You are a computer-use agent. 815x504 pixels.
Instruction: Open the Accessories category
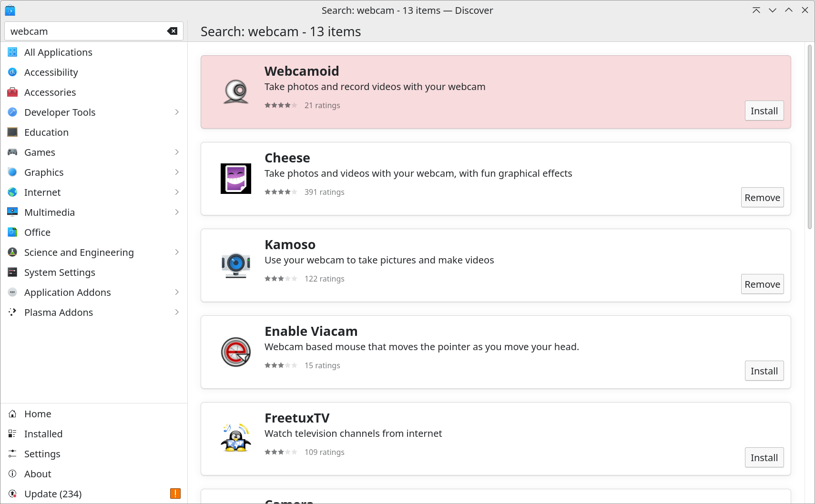pos(94,92)
